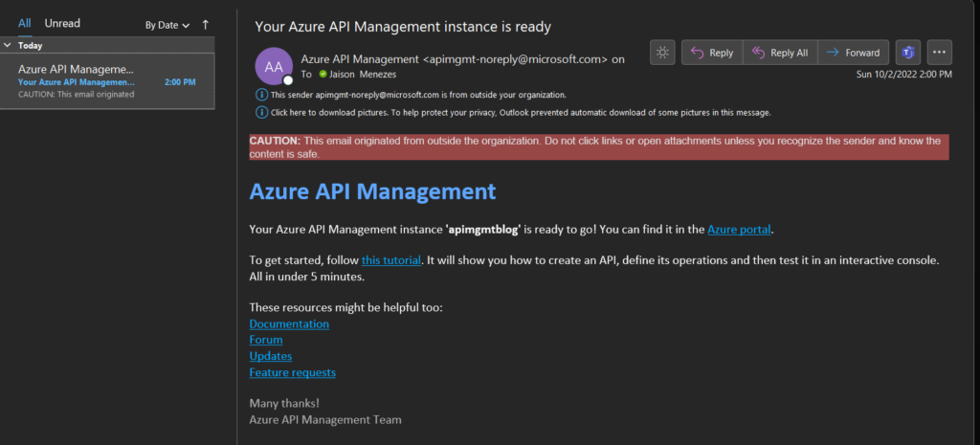
Task: Open the more actions ellipsis menu
Action: coord(940,53)
